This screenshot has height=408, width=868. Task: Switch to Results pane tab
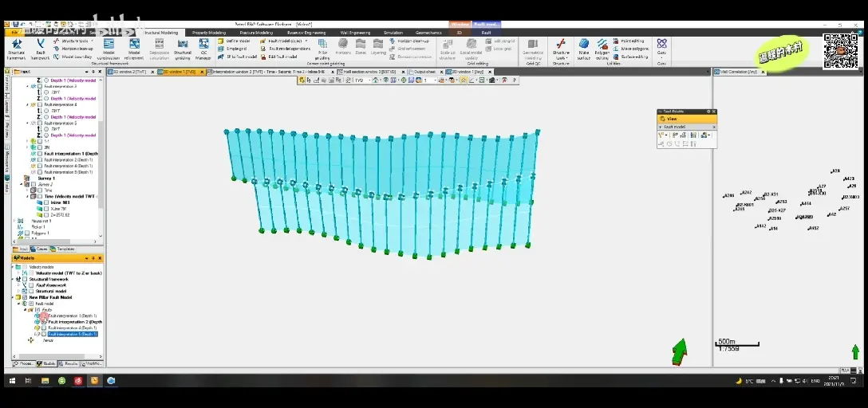[x=69, y=363]
